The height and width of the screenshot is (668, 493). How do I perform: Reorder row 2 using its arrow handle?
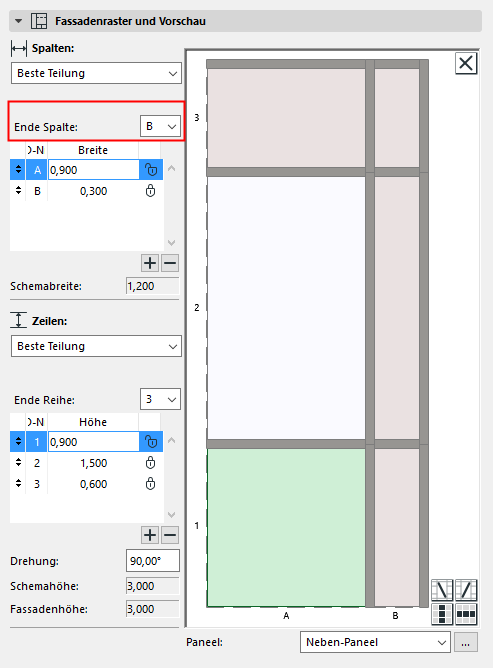[x=18, y=462]
